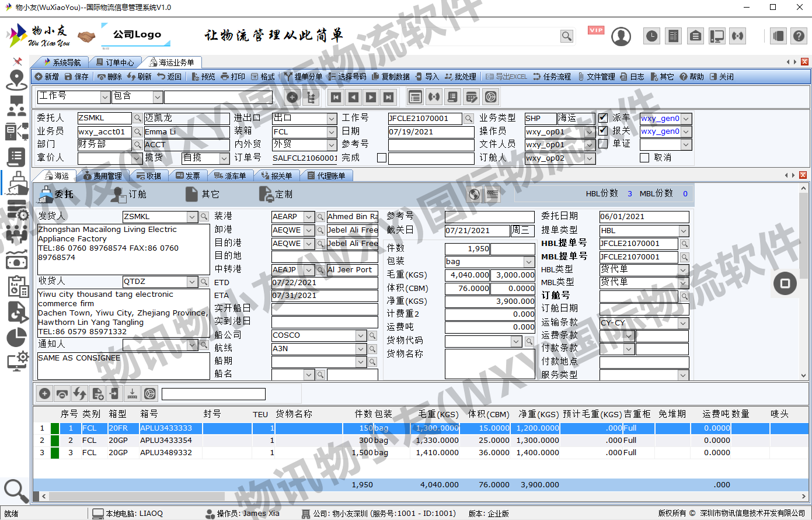Click 任务流程 in the toolbar
Screen dimensions: 812x520
[552, 77]
